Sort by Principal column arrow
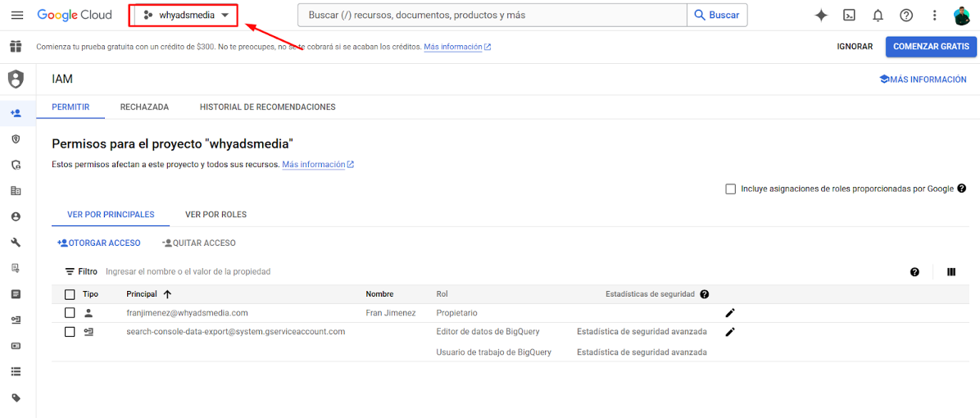Image resolution: width=980 pixels, height=418 pixels. (167, 294)
